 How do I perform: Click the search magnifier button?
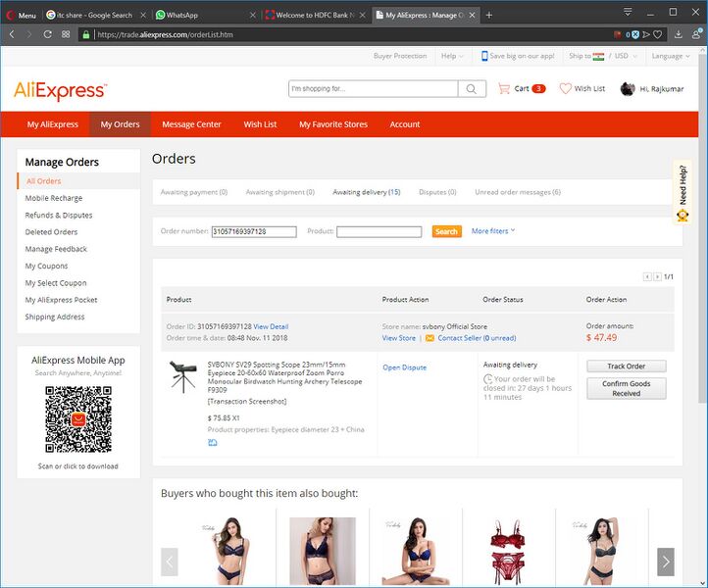[472, 89]
